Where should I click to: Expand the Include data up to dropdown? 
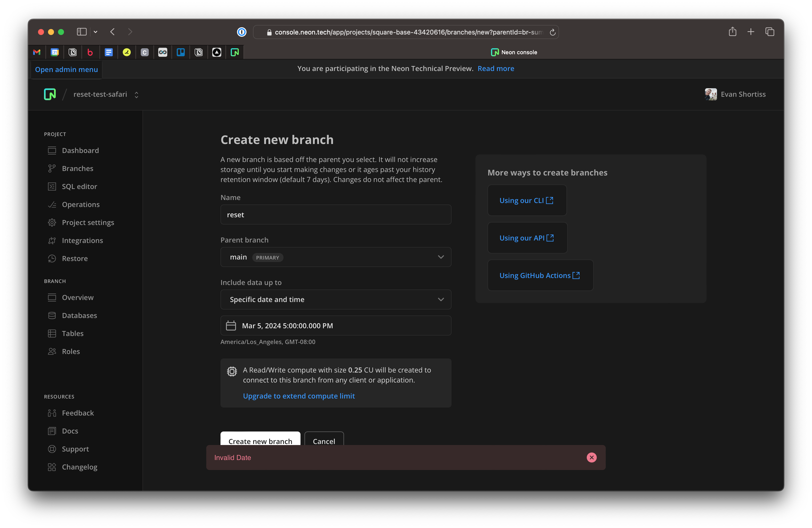336,299
